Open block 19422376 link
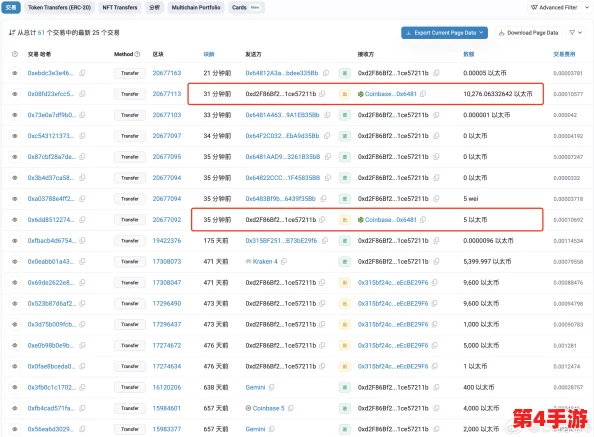Image resolution: width=594 pixels, height=437 pixels. pyautogui.click(x=167, y=240)
